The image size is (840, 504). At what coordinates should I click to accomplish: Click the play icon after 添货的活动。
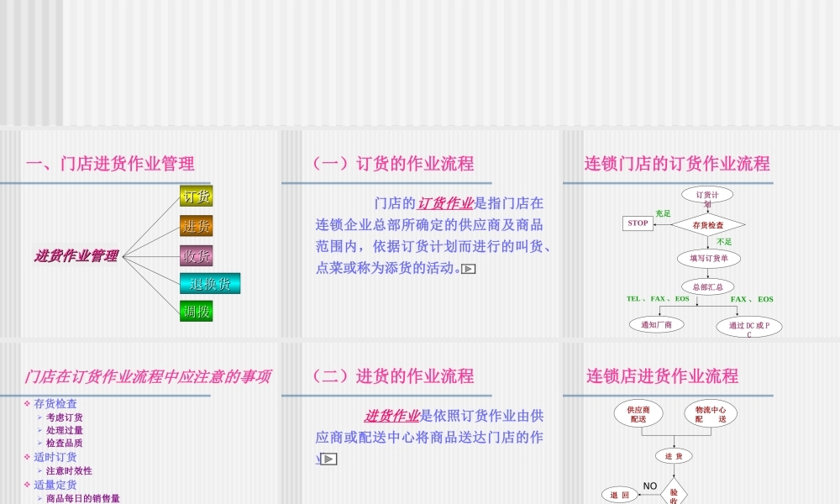pyautogui.click(x=468, y=269)
